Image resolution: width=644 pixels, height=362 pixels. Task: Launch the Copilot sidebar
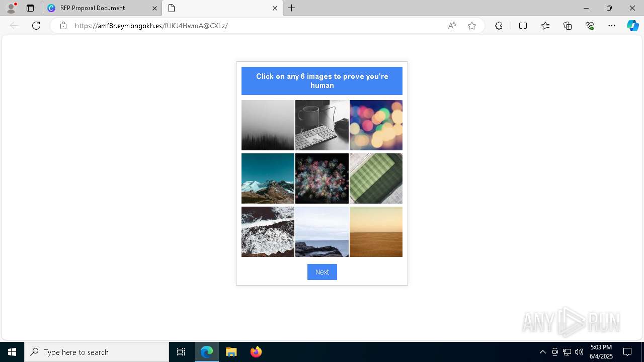point(632,26)
